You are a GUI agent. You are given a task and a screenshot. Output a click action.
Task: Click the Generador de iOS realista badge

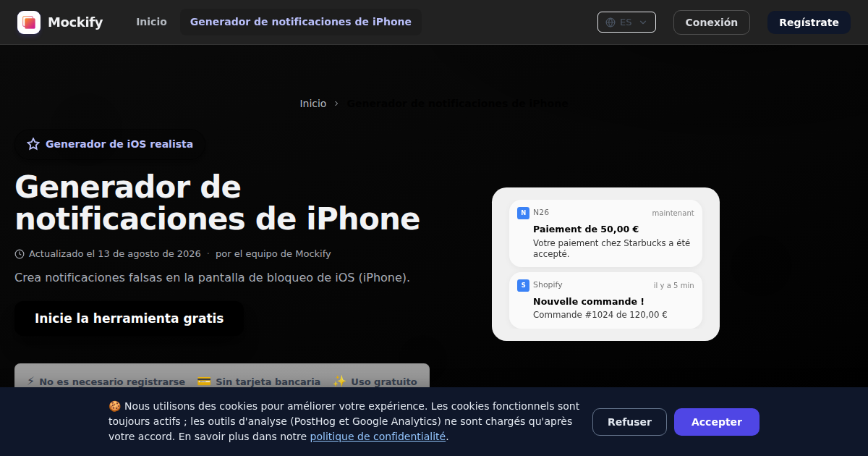pyautogui.click(x=110, y=144)
